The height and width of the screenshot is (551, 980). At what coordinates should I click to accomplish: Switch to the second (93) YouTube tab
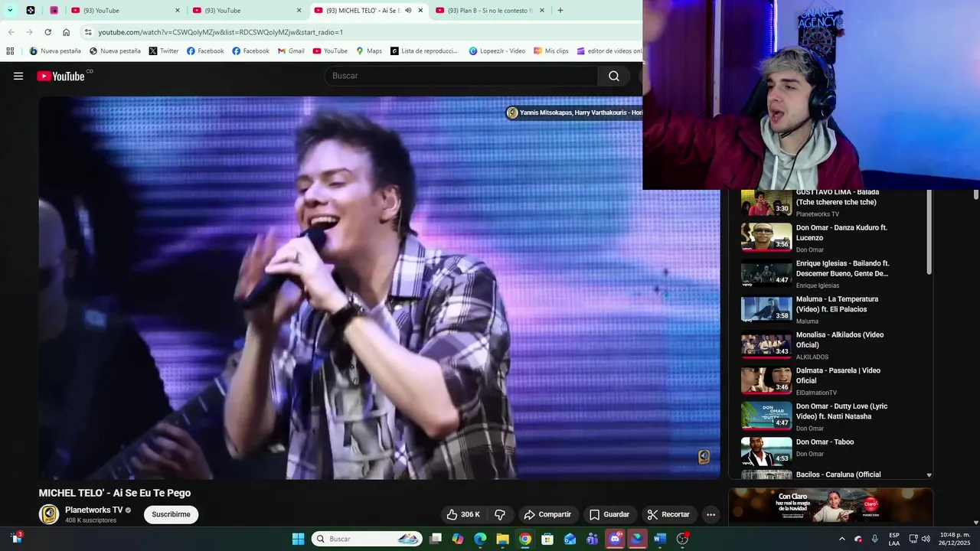point(247,11)
